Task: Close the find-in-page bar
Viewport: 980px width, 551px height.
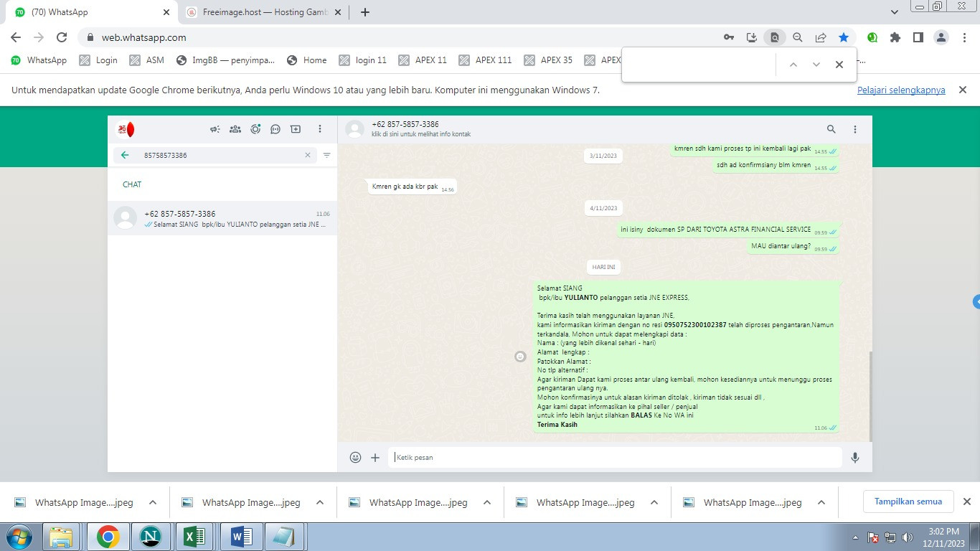Action: click(839, 65)
